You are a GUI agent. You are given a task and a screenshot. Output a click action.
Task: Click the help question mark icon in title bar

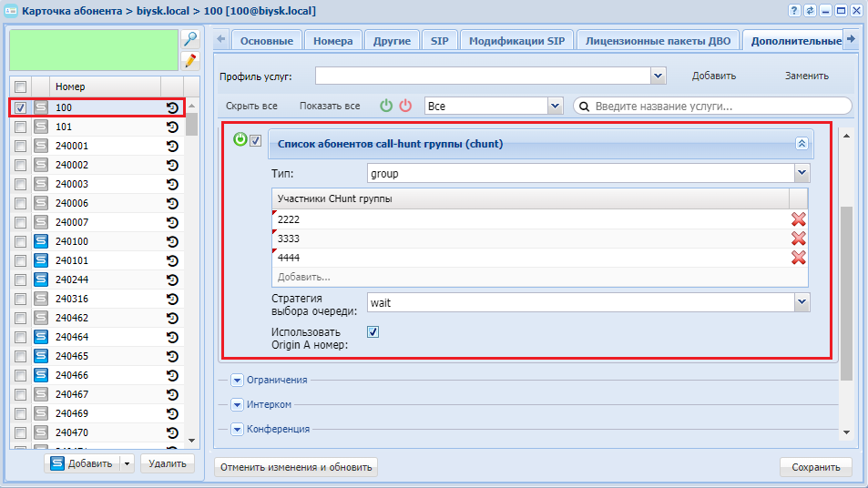pos(795,11)
